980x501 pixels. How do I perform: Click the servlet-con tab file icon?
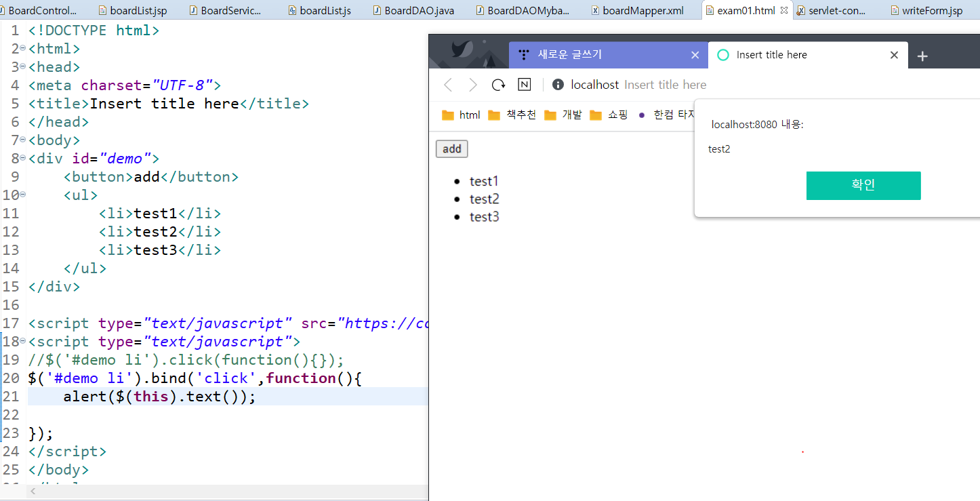pos(801,11)
